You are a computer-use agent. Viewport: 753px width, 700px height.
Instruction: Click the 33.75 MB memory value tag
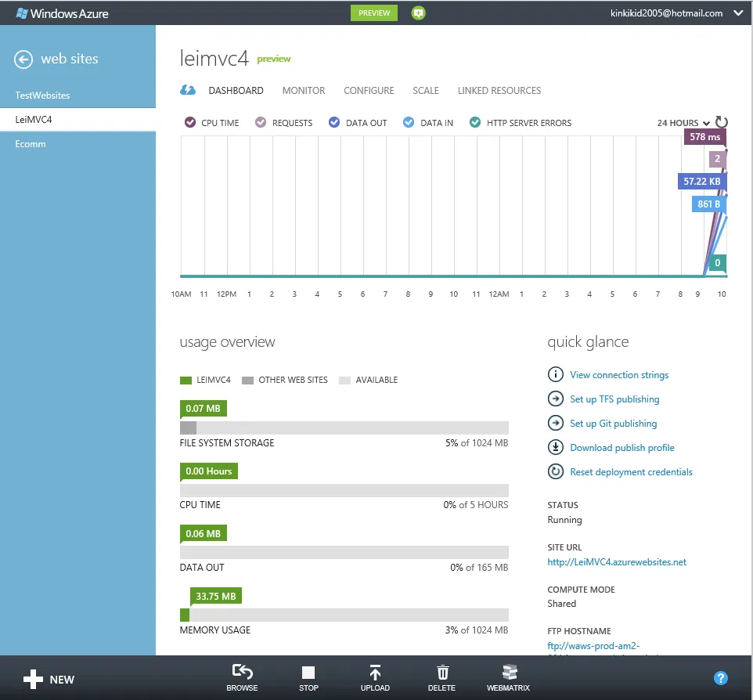pos(215,596)
